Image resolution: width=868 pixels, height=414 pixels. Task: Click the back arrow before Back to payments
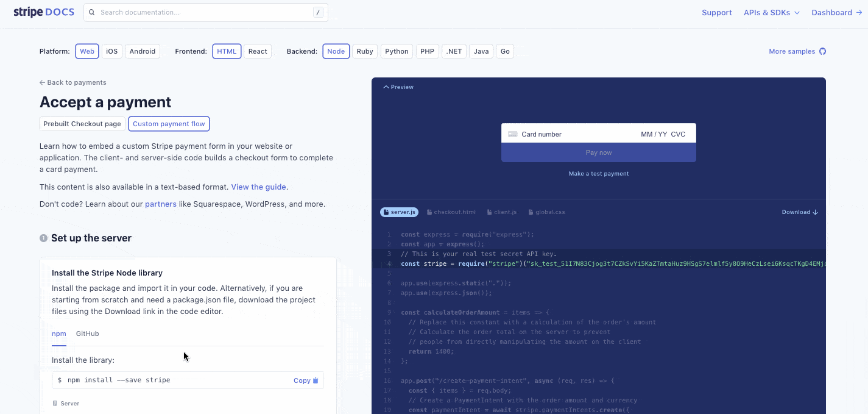pyautogui.click(x=42, y=82)
